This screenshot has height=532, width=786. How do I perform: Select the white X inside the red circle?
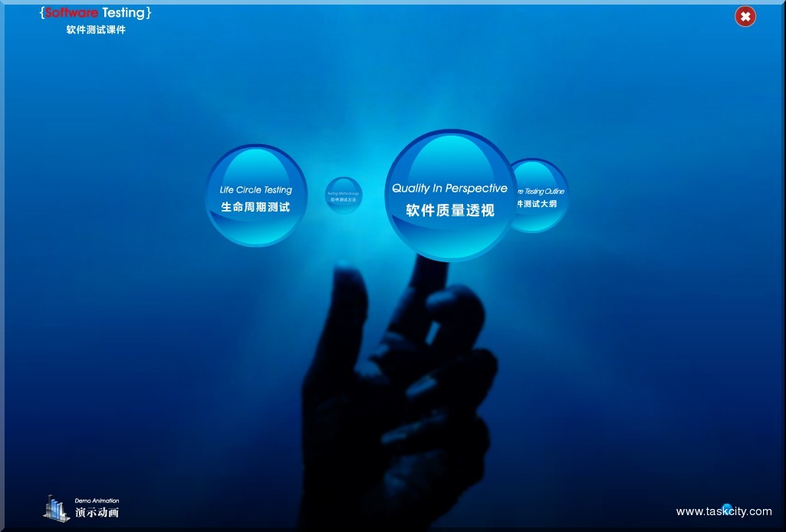pos(745,16)
